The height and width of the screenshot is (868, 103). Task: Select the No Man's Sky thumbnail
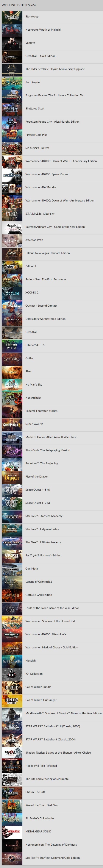(x=12, y=384)
